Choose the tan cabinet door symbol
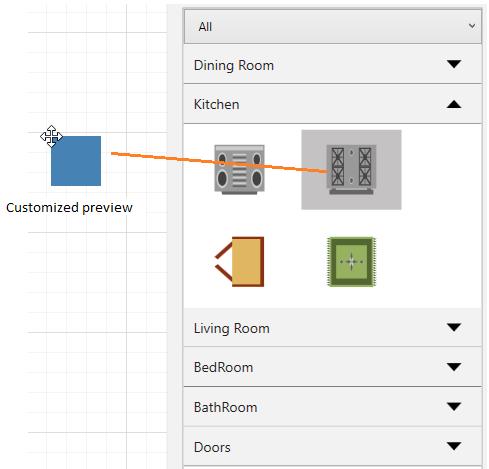Viewport: 489px width, 469px height. pyautogui.click(x=239, y=262)
